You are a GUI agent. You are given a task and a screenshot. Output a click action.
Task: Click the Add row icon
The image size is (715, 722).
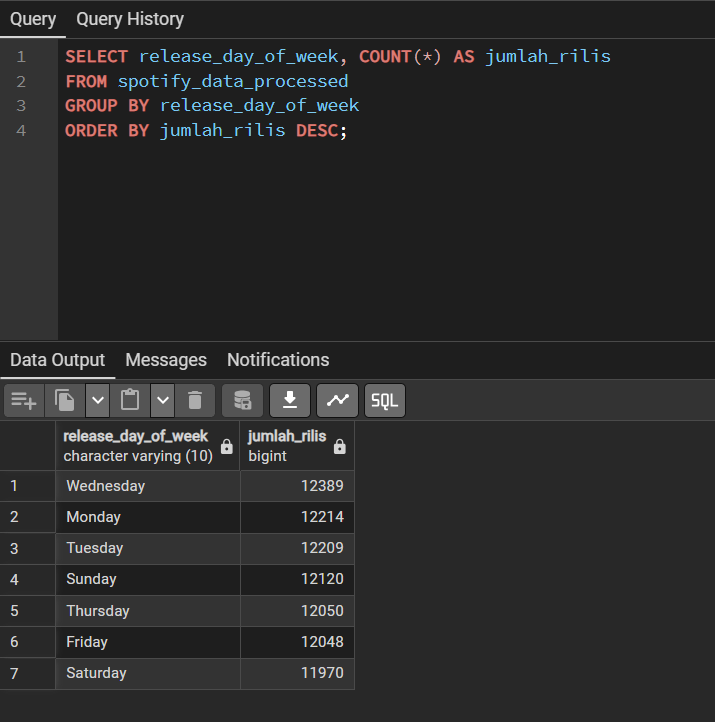tap(24, 400)
